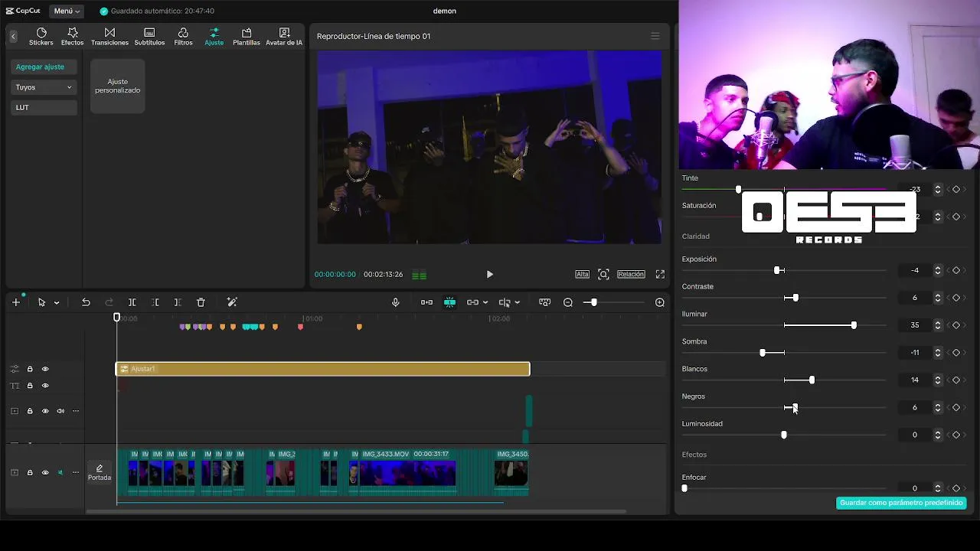Hide the main video track
Viewport: 980px width, 551px height.
coord(45,473)
